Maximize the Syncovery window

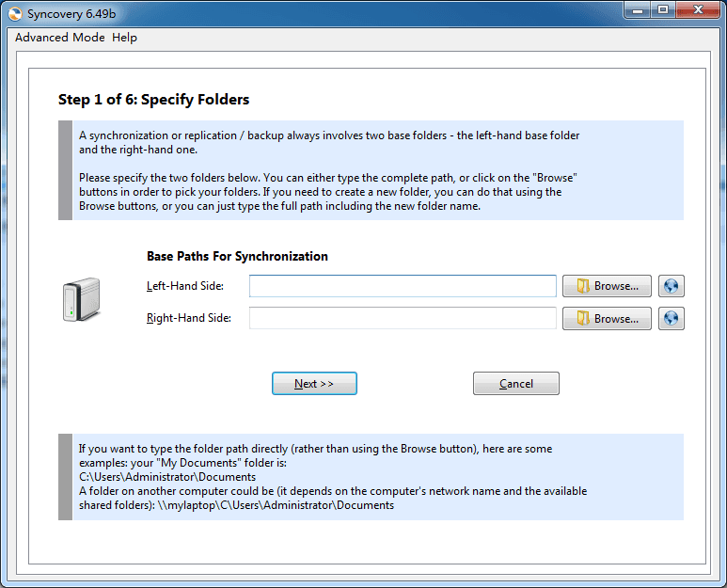click(x=662, y=9)
